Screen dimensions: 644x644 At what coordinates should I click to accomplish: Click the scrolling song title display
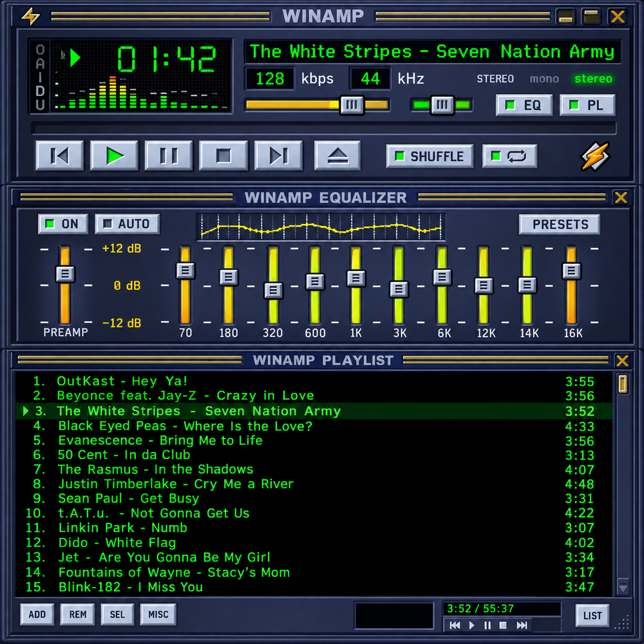(432, 52)
